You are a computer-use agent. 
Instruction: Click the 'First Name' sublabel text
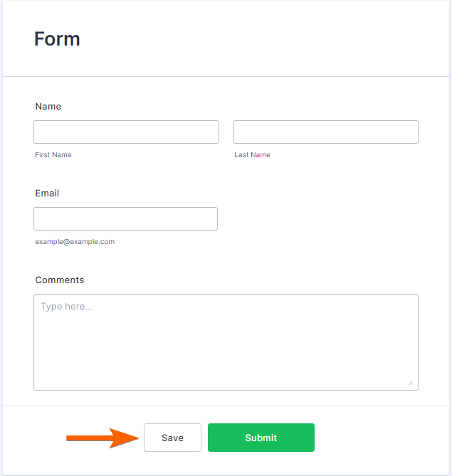pyautogui.click(x=53, y=155)
